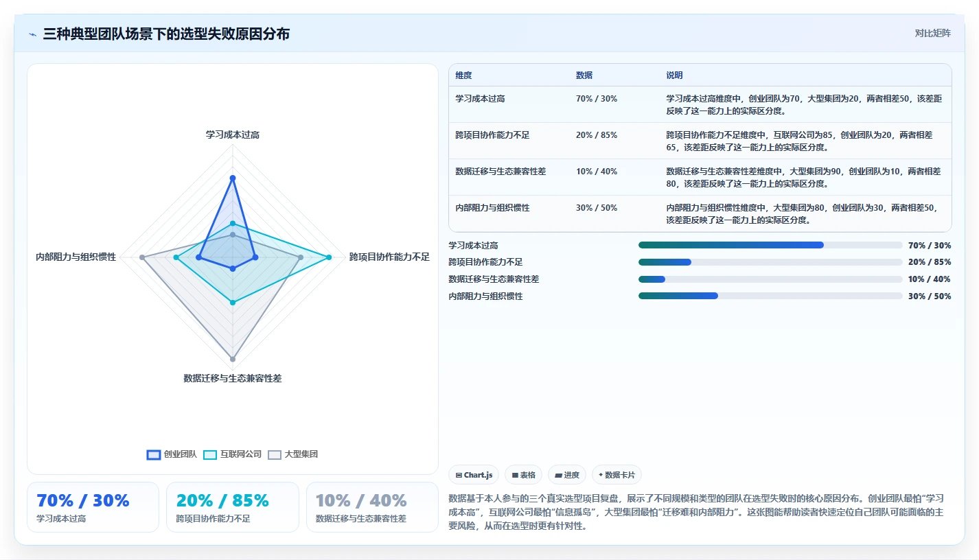Image resolution: width=979 pixels, height=560 pixels.
Task: Click 大型集团 data point on 数据迁移与生态兼容性差 axis
Action: point(233,359)
